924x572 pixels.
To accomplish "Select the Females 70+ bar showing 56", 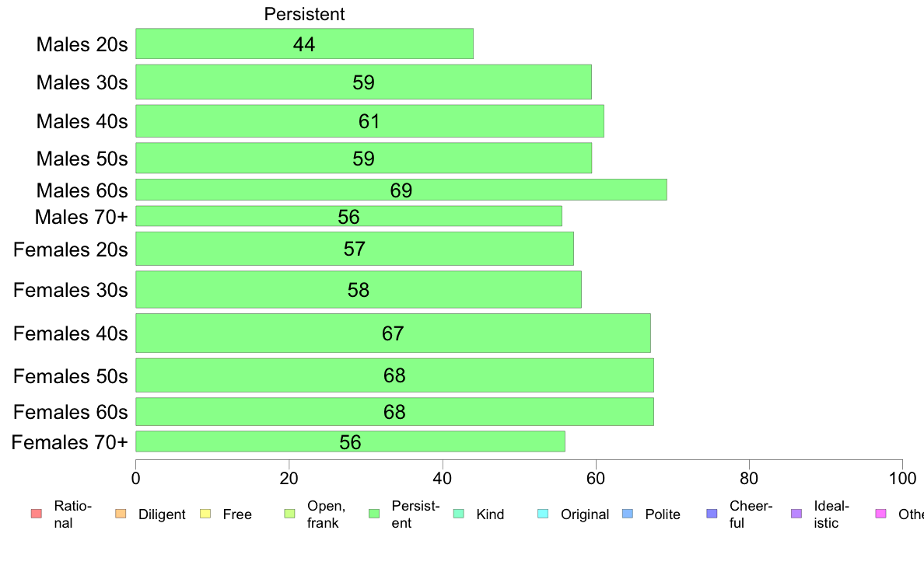I will tap(350, 441).
